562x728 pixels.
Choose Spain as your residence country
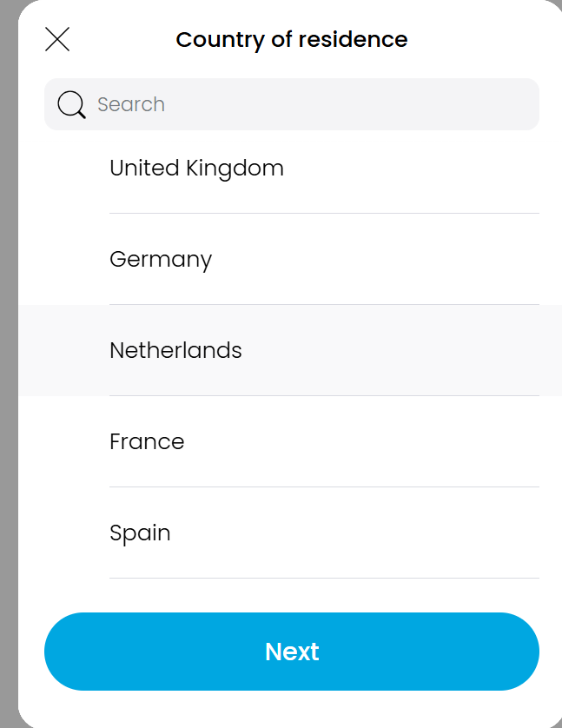[x=140, y=533]
